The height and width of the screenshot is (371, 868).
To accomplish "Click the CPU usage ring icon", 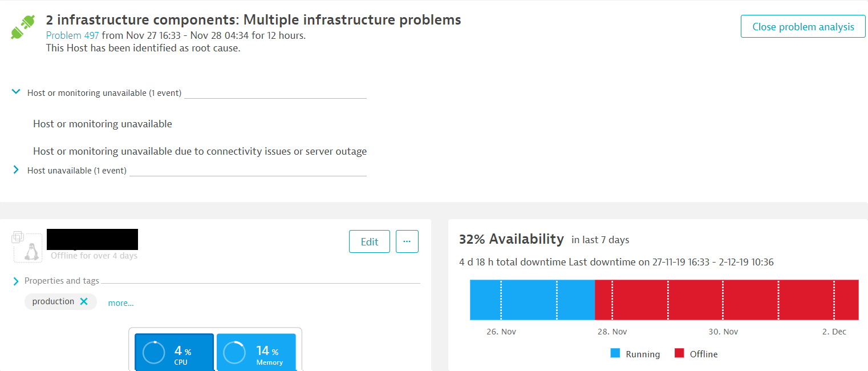I will coord(153,352).
